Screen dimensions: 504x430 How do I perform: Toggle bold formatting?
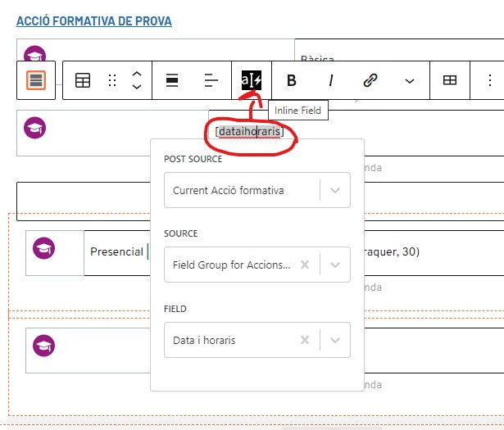click(x=291, y=80)
